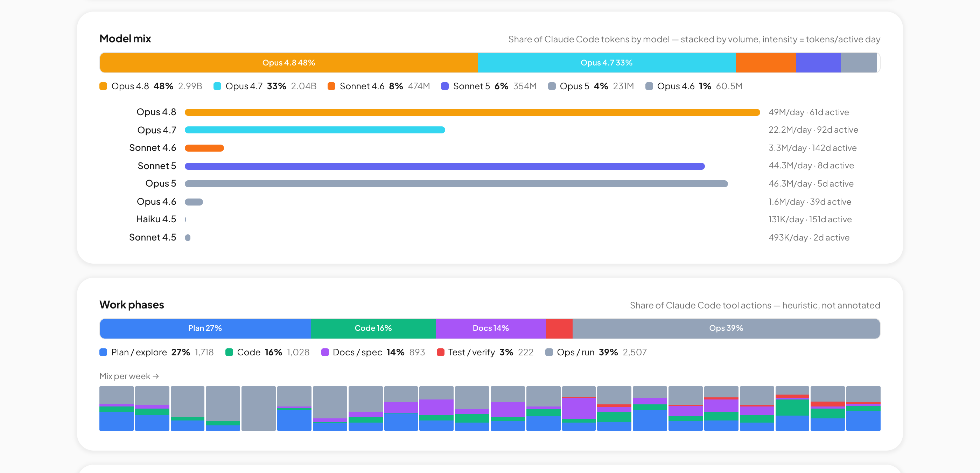
Task: Click the '46.3M/day · 5d active' text
Action: pyautogui.click(x=811, y=184)
